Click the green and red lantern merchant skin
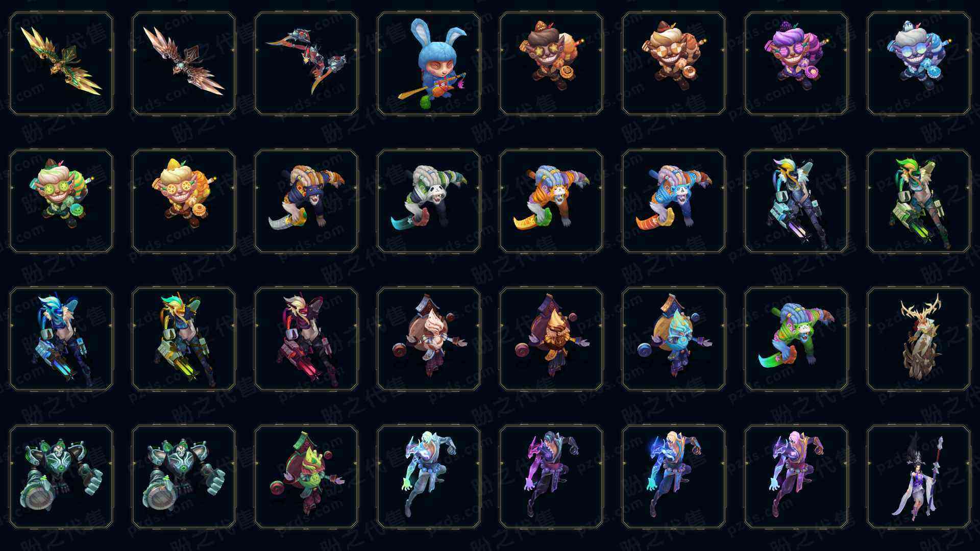The height and width of the screenshot is (551, 980). (x=306, y=477)
